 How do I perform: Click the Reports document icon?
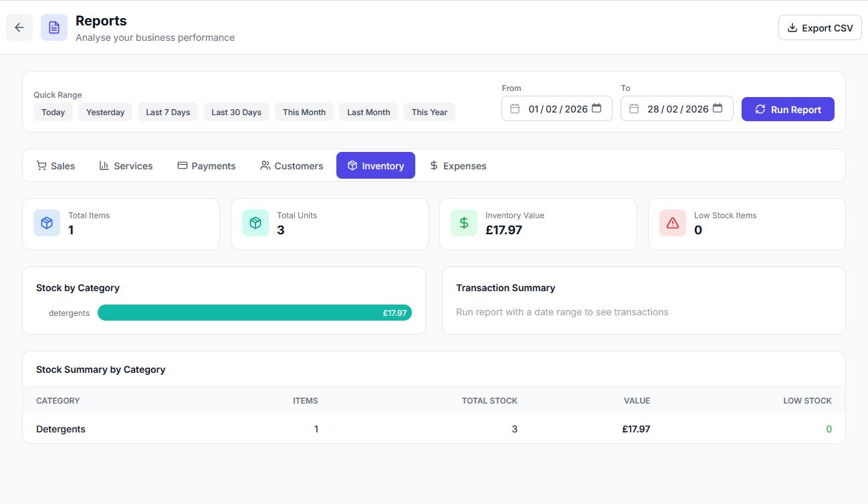(x=54, y=27)
